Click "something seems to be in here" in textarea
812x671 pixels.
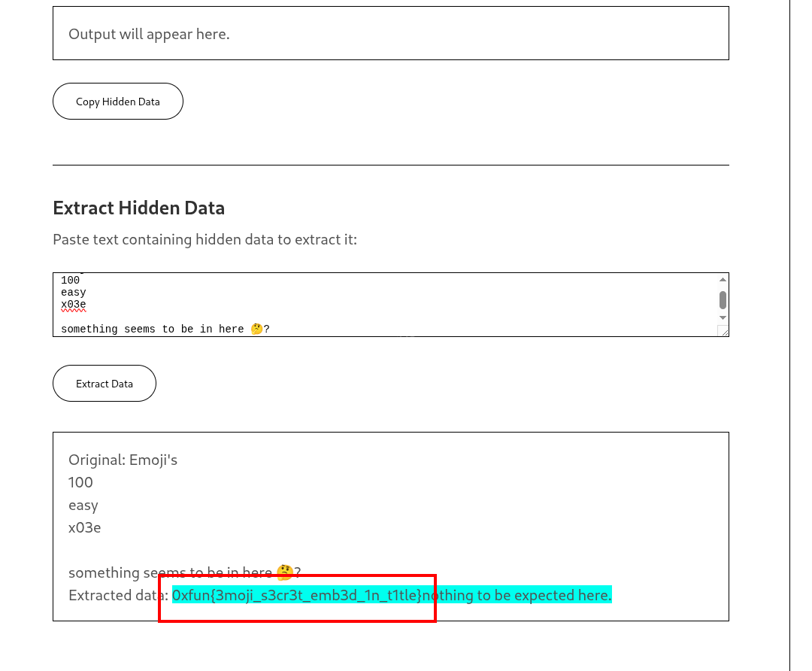tap(152, 329)
